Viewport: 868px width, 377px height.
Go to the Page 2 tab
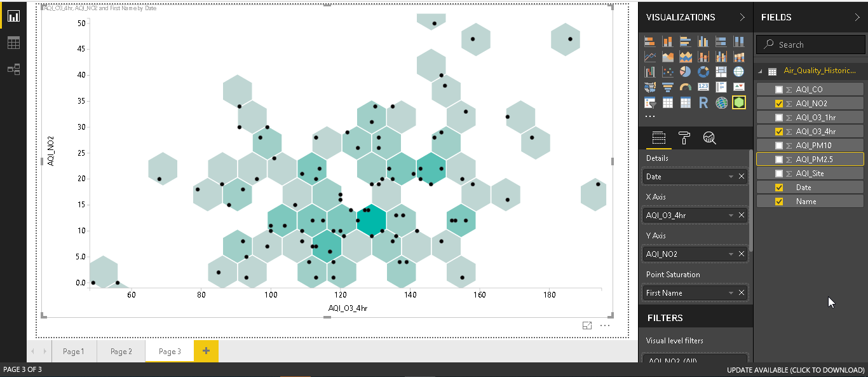(121, 352)
